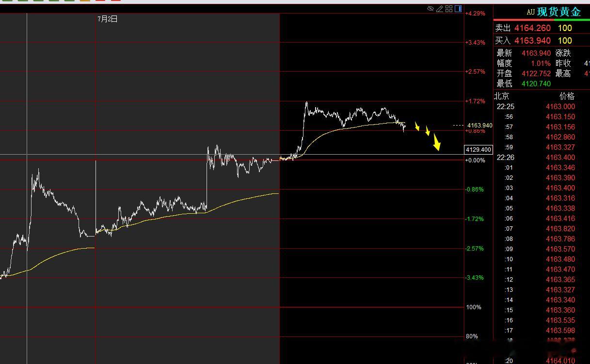This screenshot has width=590, height=364.
Task: Select tick price 4163.365
Action: tap(560, 280)
